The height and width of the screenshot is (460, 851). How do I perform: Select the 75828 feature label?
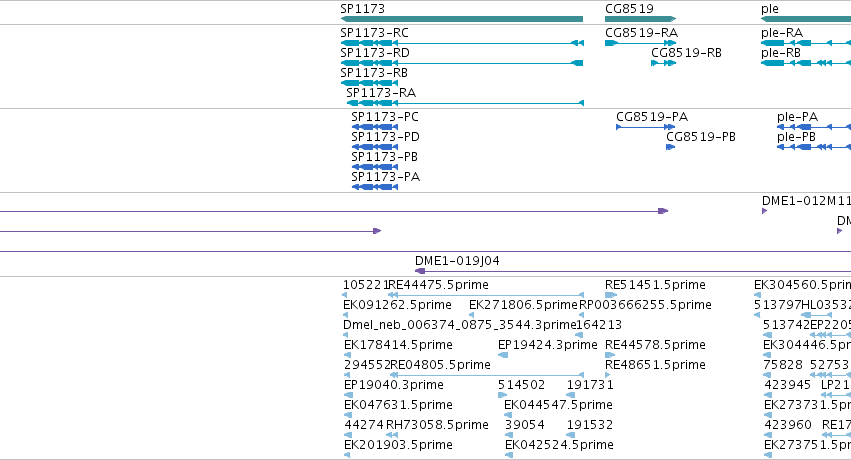(x=783, y=365)
